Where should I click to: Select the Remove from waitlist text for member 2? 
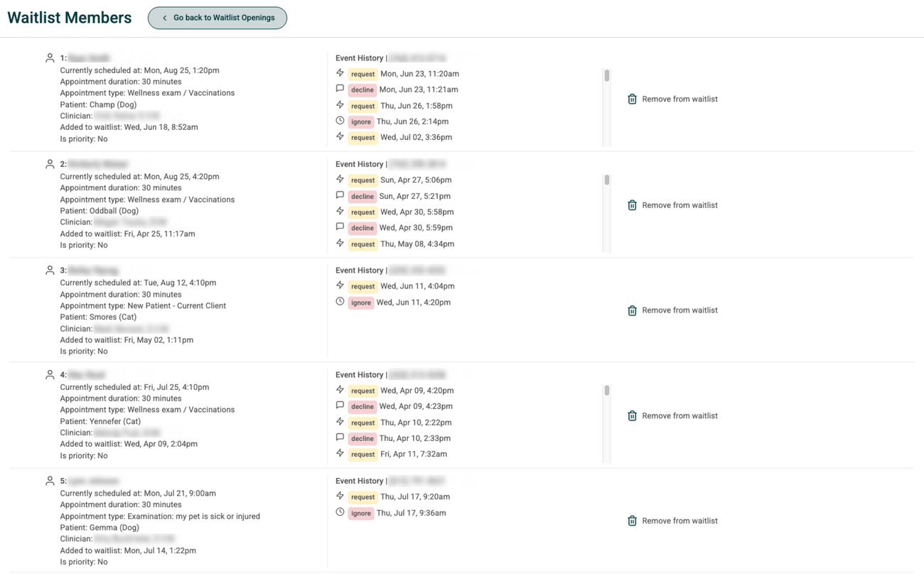click(x=679, y=205)
